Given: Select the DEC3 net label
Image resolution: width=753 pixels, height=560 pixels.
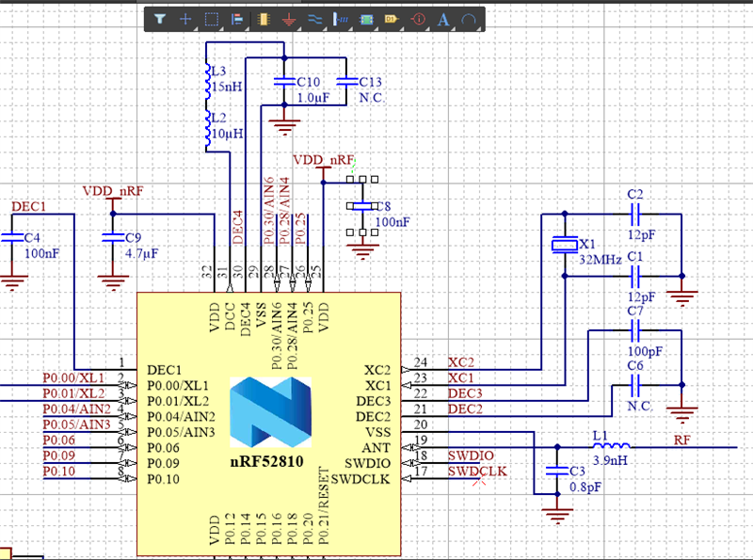Looking at the screenshot, I should (x=465, y=393).
